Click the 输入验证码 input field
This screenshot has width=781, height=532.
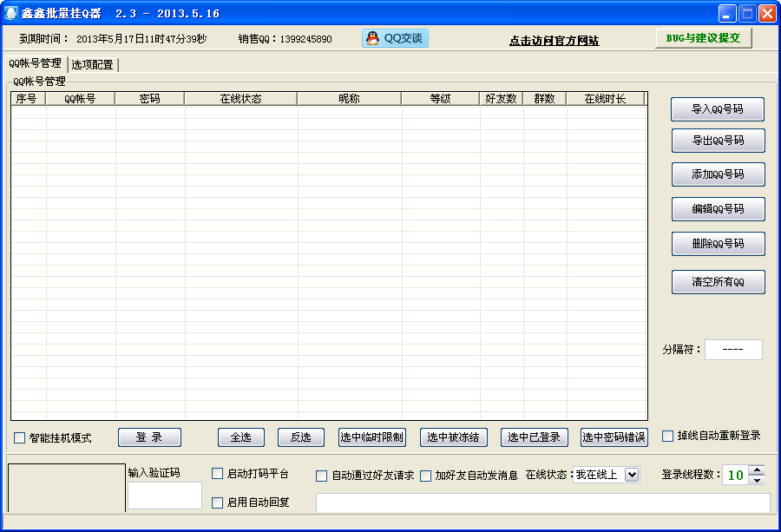pos(165,496)
